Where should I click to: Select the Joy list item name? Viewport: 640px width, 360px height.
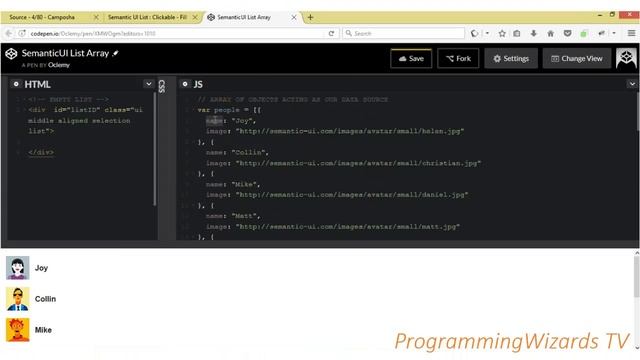tap(41, 268)
